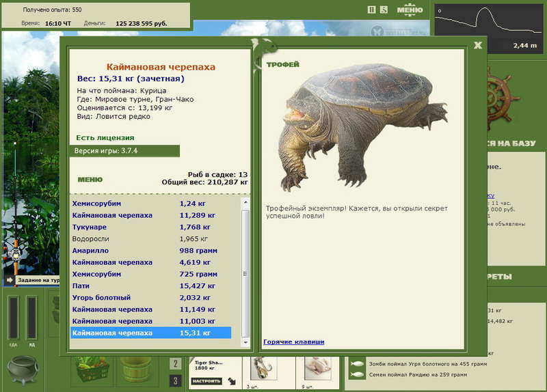Image resolution: width=547 pixels, height=392 pixels.
Task: Click the depth profile chart
Action: [x=488, y=28]
